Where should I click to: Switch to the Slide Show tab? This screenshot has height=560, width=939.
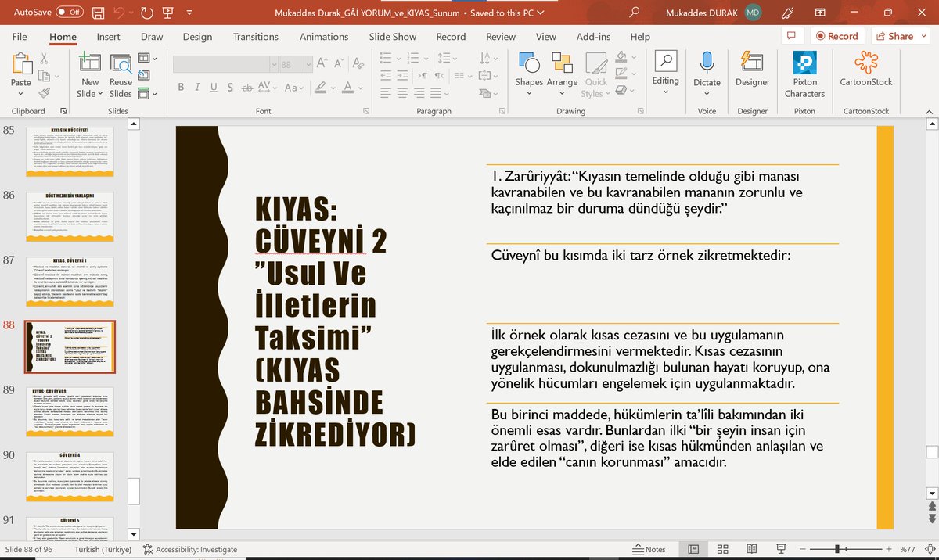(x=393, y=37)
